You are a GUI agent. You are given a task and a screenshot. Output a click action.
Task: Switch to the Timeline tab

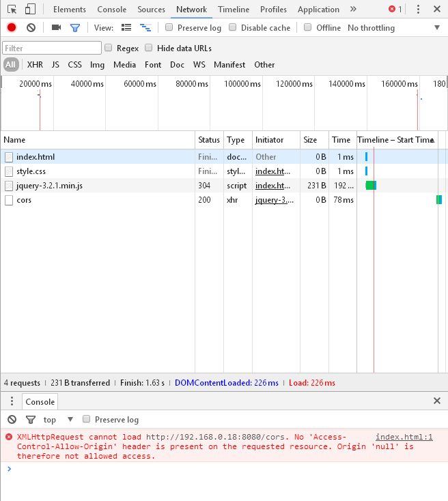(234, 10)
